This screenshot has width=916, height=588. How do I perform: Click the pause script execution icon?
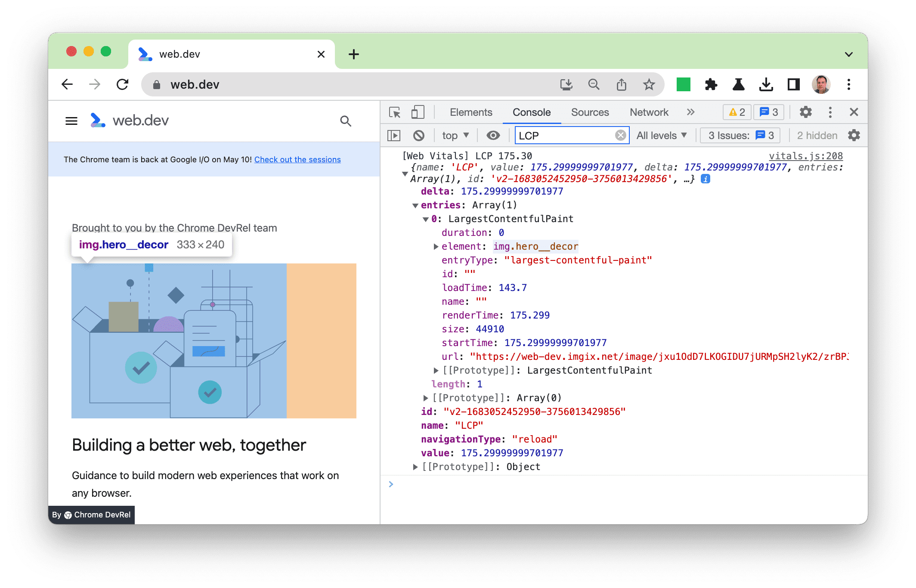pos(395,136)
